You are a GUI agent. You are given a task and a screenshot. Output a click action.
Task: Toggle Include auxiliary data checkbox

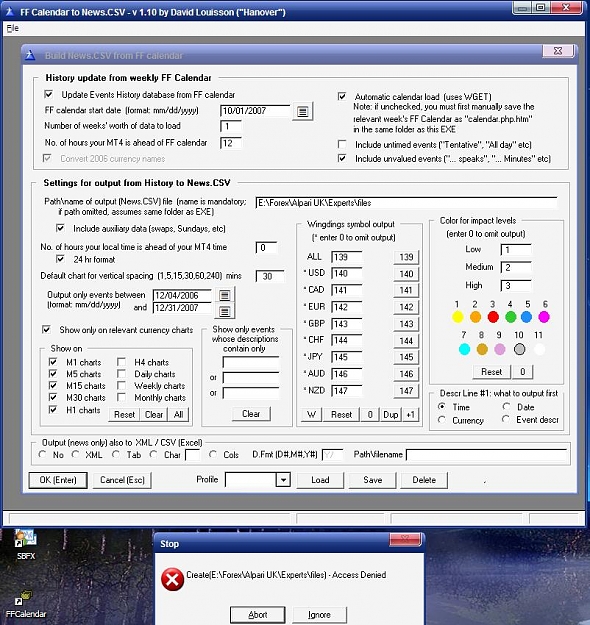[60, 228]
